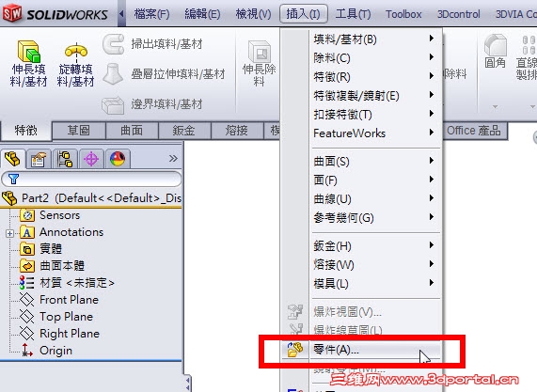Expand the 圓角 fillet dropdown arrow

coord(495,107)
